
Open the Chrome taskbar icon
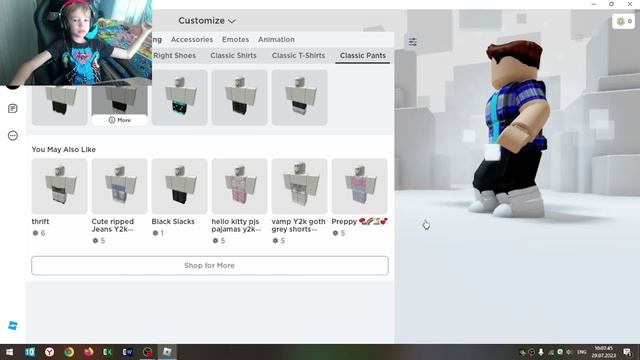tap(69, 352)
